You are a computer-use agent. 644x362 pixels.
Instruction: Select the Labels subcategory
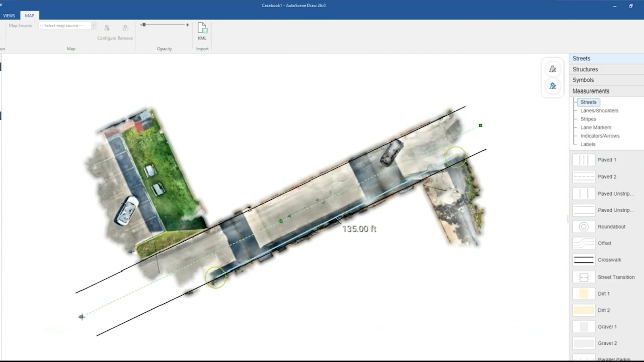click(588, 144)
